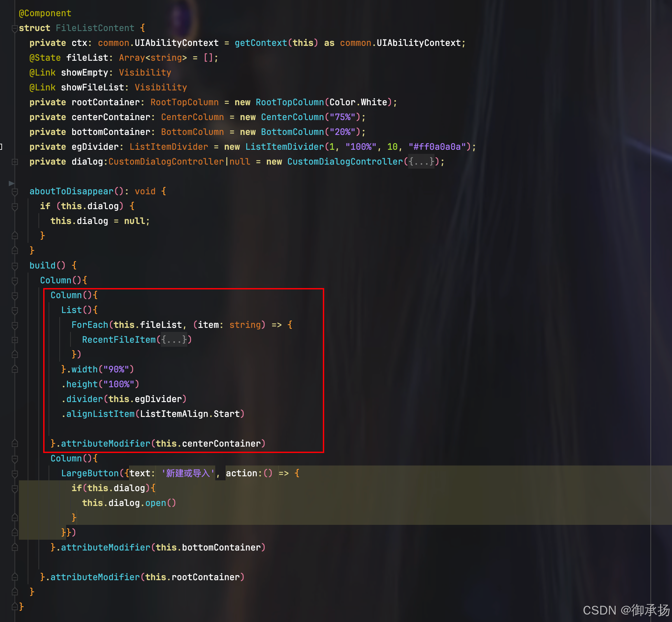Click the egDivider property declaration name
This screenshot has width=672, height=622.
click(x=95, y=147)
